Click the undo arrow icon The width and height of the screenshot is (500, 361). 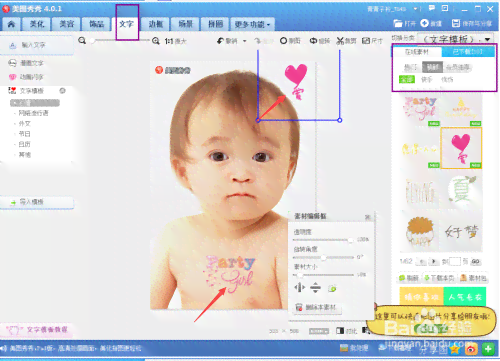pos(220,41)
